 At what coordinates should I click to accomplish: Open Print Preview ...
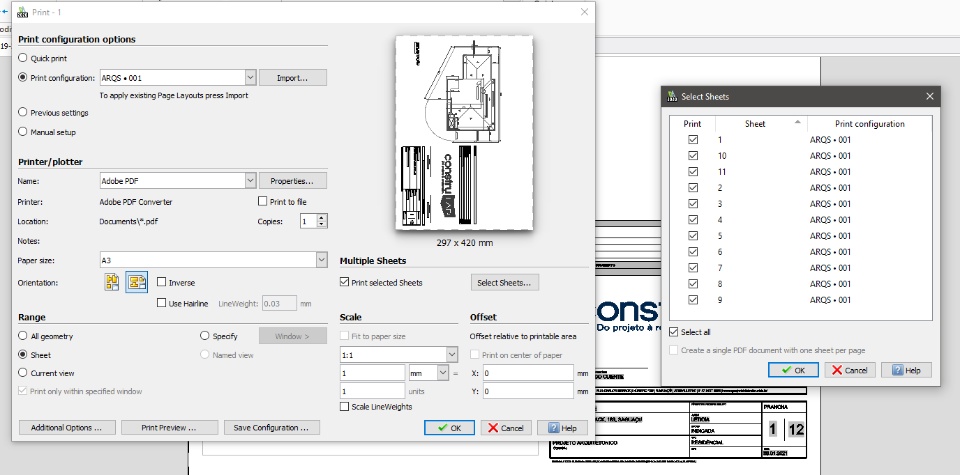(x=169, y=427)
